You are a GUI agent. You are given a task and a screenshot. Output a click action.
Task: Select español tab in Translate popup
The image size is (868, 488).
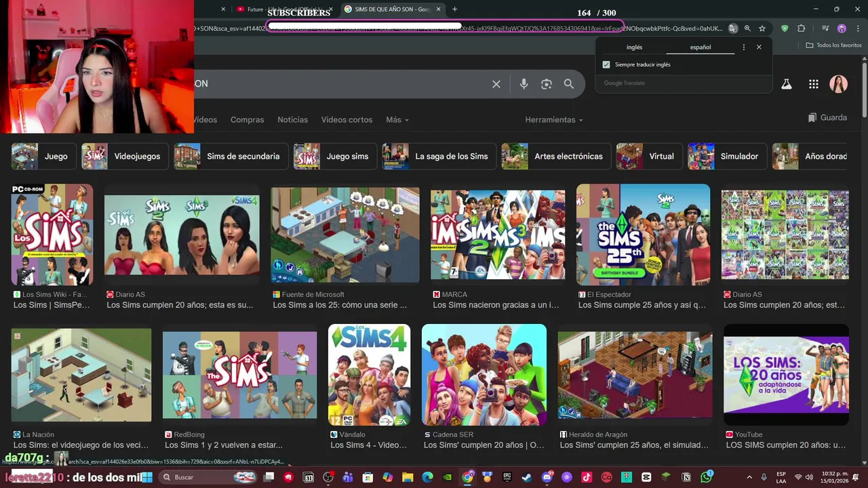(701, 47)
